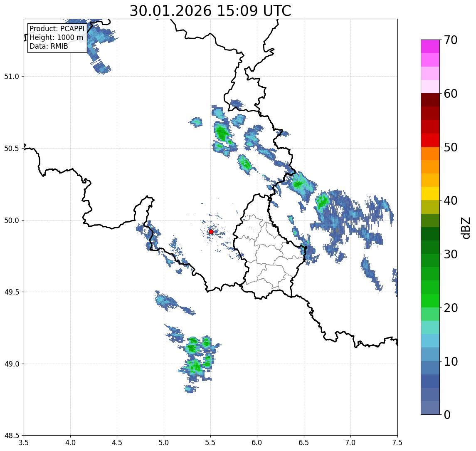Screen dimensions: 476x451
Task: Click the latitude axis label 51.0
Action: [x=12, y=77]
